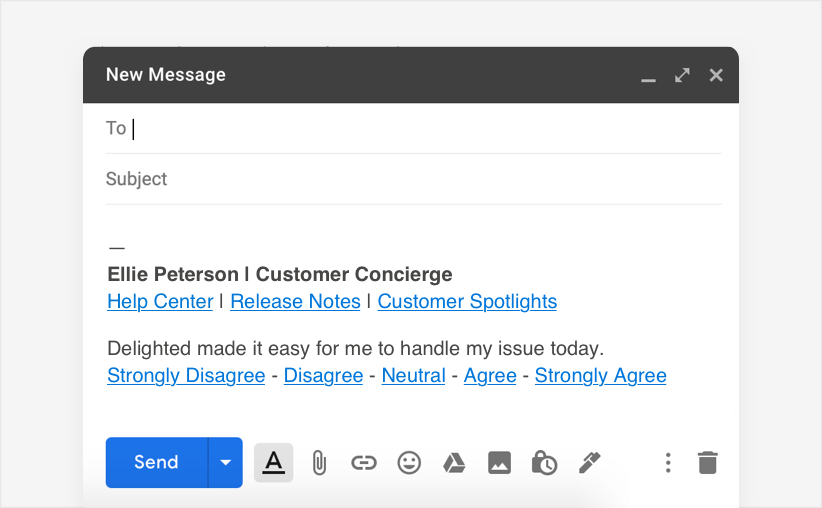Toggle confidential mode lock-clock icon

(x=544, y=463)
